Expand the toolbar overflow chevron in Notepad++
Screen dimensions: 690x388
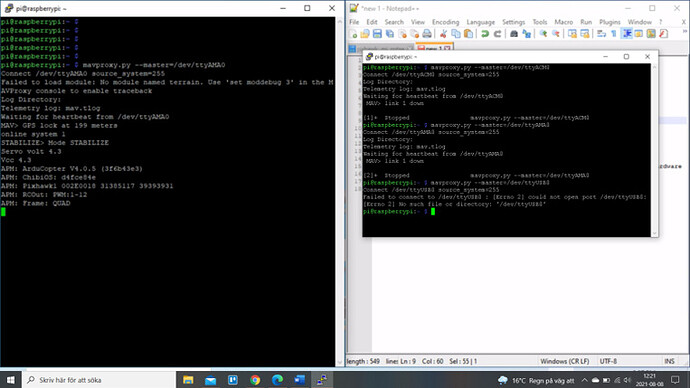[x=684, y=32]
